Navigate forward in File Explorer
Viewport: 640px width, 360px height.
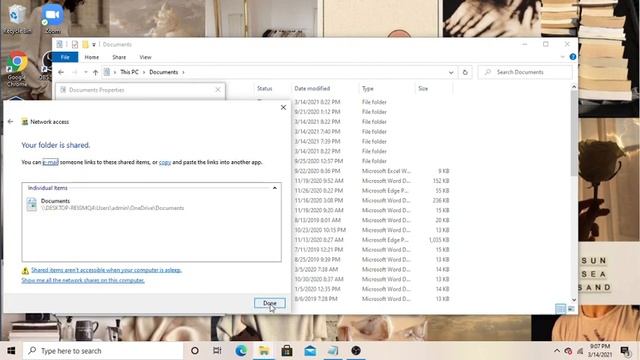[x=74, y=72]
